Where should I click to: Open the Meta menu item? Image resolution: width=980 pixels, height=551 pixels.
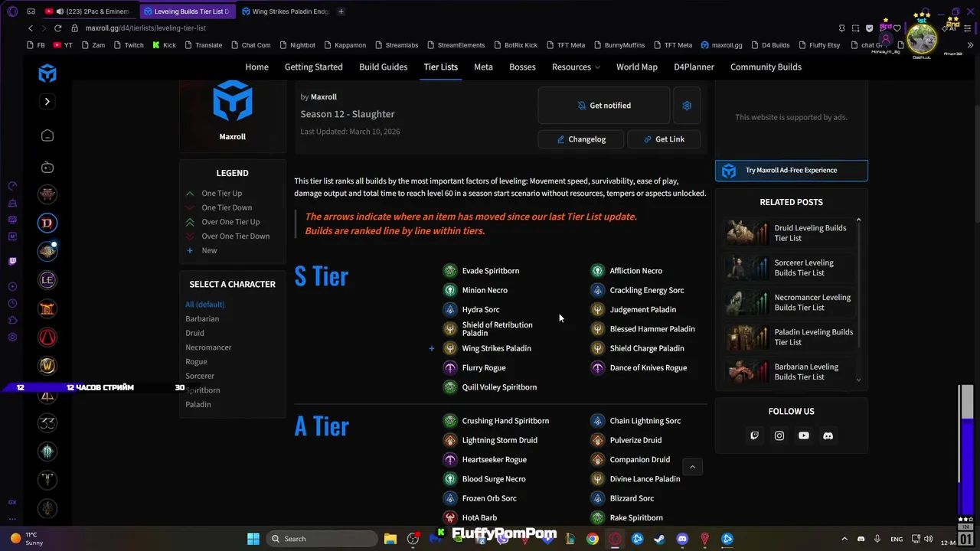pyautogui.click(x=483, y=67)
